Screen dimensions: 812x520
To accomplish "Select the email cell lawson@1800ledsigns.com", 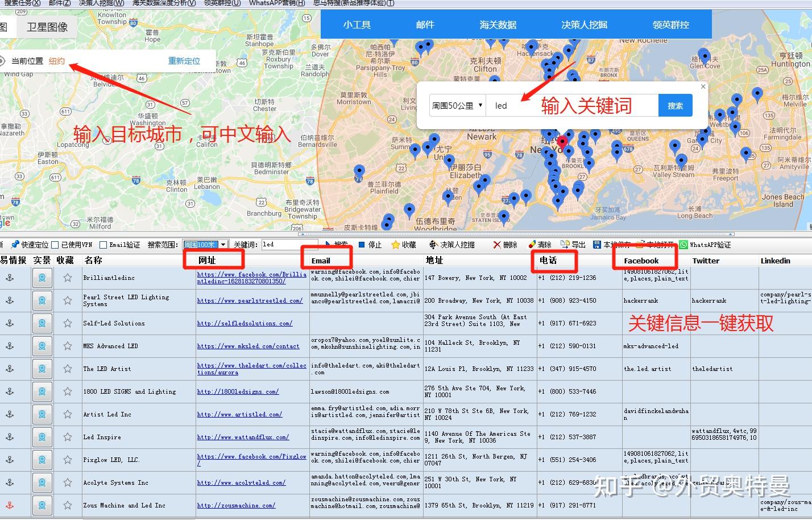I will [x=366, y=391].
